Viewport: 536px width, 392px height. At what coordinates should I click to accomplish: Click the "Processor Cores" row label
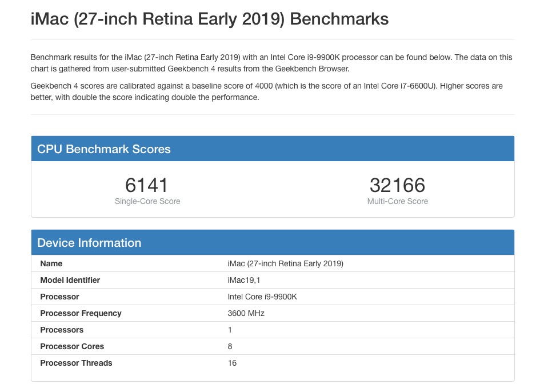point(72,346)
